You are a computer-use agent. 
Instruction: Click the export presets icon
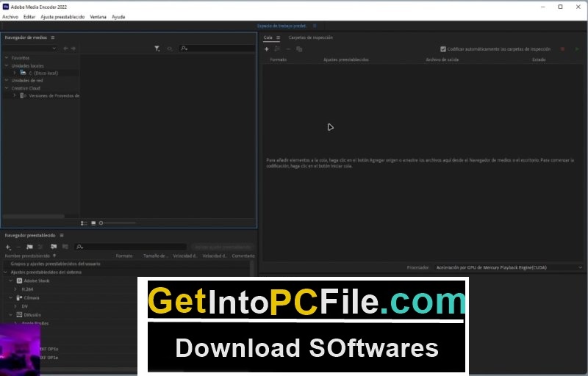65,247
